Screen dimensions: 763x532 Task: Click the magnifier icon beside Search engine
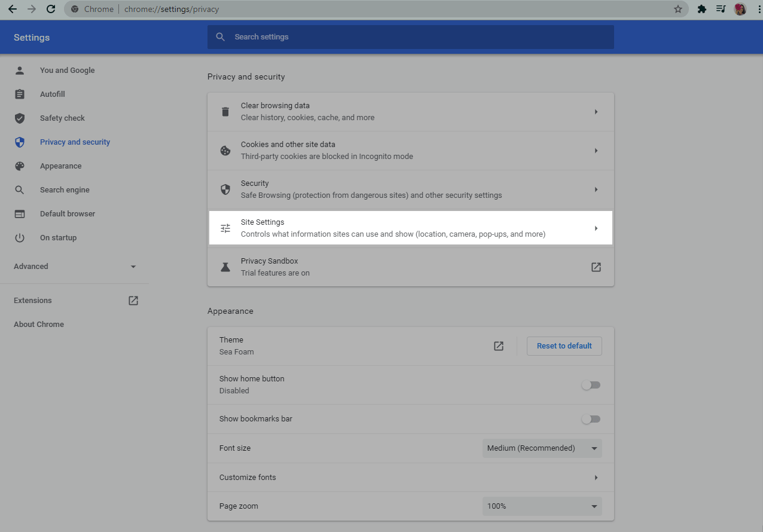[20, 190]
